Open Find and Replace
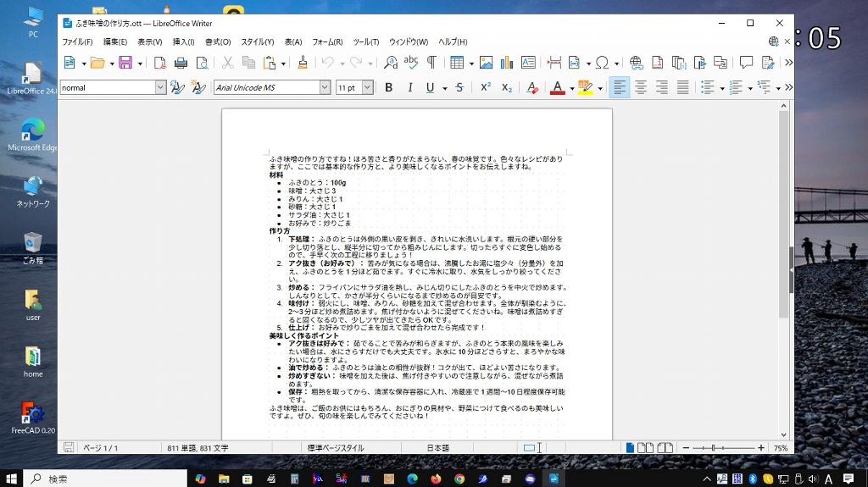 [391, 63]
